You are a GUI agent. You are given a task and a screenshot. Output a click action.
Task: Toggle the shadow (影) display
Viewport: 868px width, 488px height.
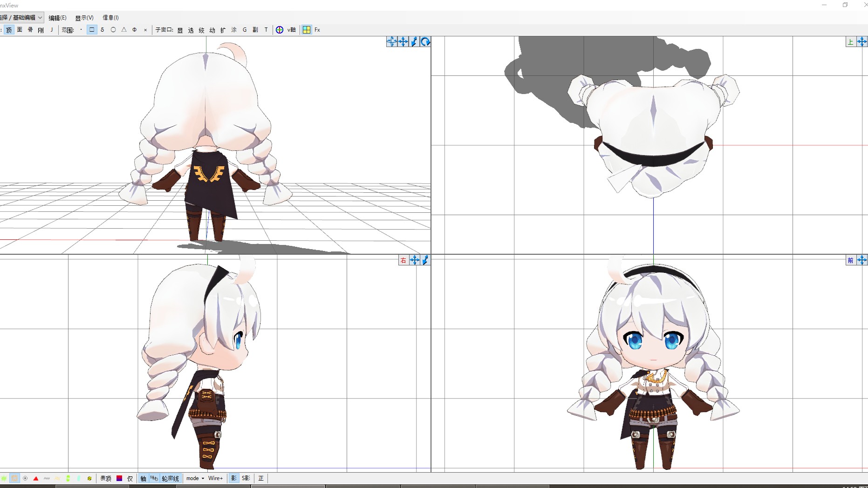pyautogui.click(x=234, y=478)
